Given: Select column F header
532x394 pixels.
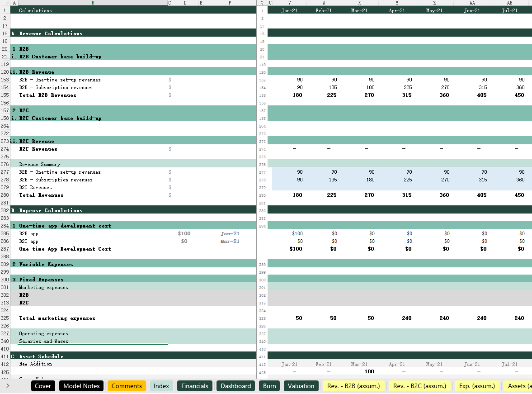Looking at the screenshot, I should 230,3.
